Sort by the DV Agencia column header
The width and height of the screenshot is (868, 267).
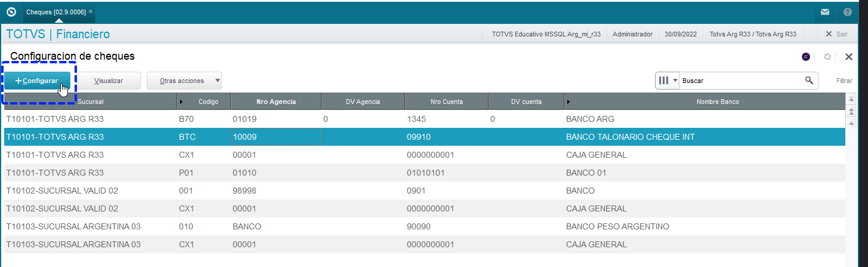[x=363, y=102]
